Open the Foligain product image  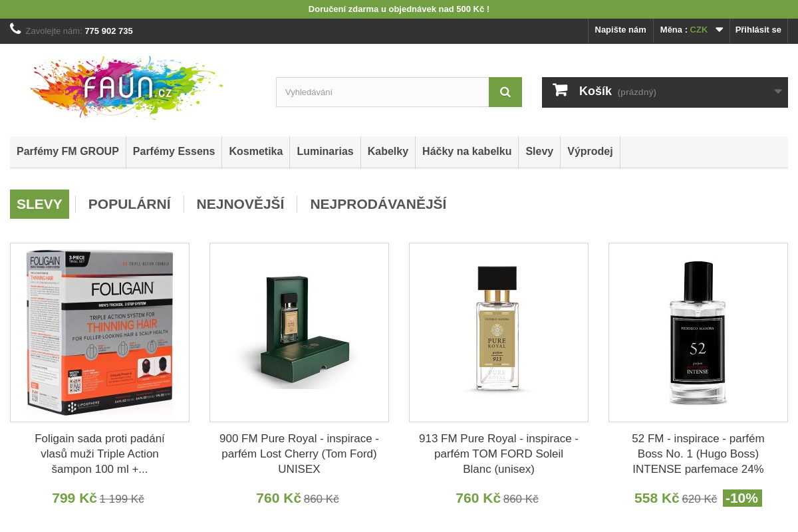click(100, 332)
